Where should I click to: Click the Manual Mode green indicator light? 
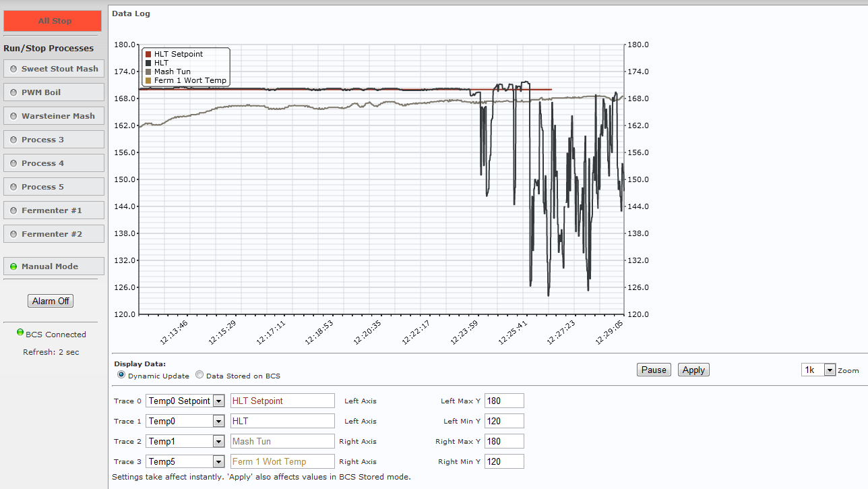click(13, 266)
